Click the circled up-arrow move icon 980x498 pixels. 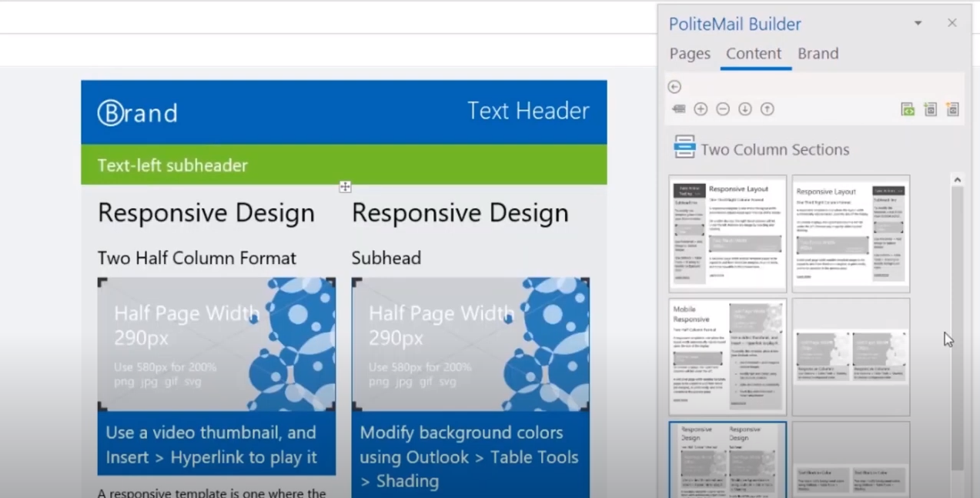pyautogui.click(x=768, y=109)
